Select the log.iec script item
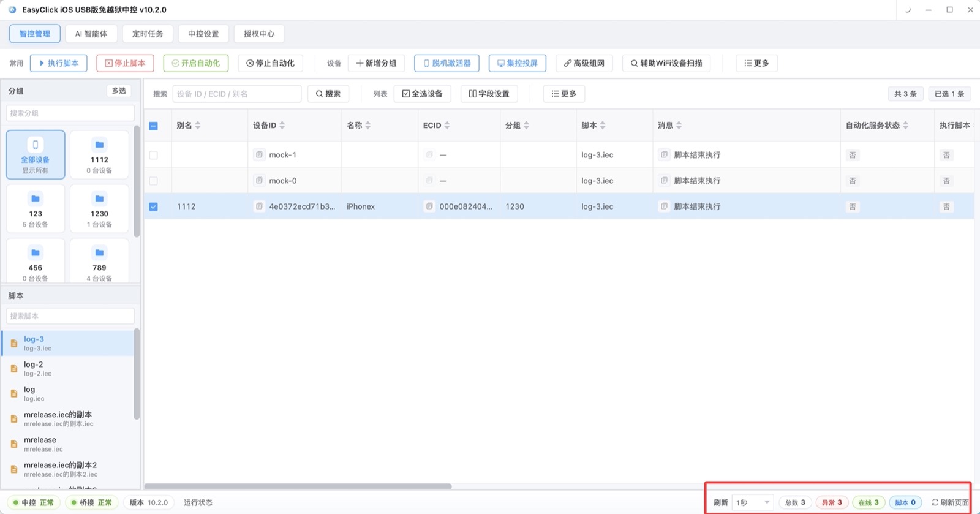The width and height of the screenshot is (980, 514). tap(67, 393)
